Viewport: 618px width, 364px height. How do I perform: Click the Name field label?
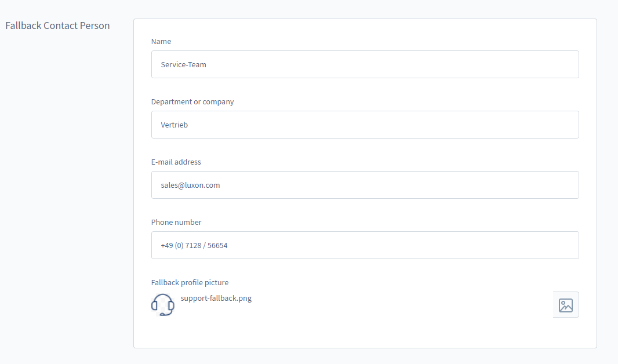point(161,42)
